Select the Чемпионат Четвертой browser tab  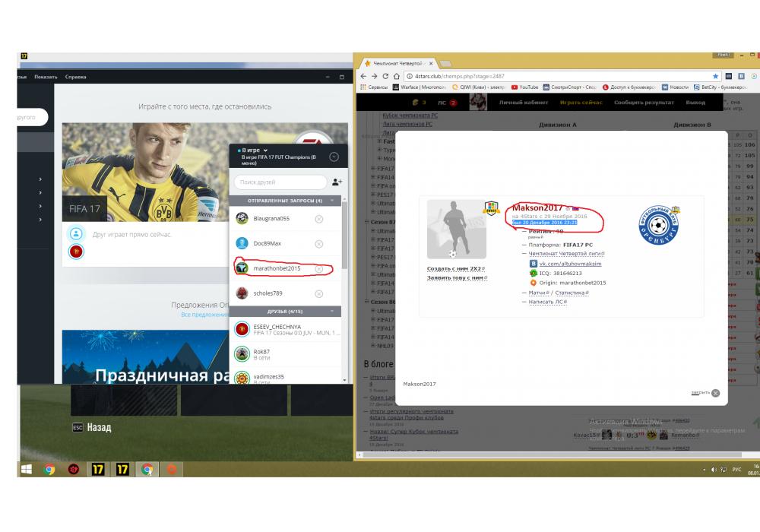click(398, 64)
